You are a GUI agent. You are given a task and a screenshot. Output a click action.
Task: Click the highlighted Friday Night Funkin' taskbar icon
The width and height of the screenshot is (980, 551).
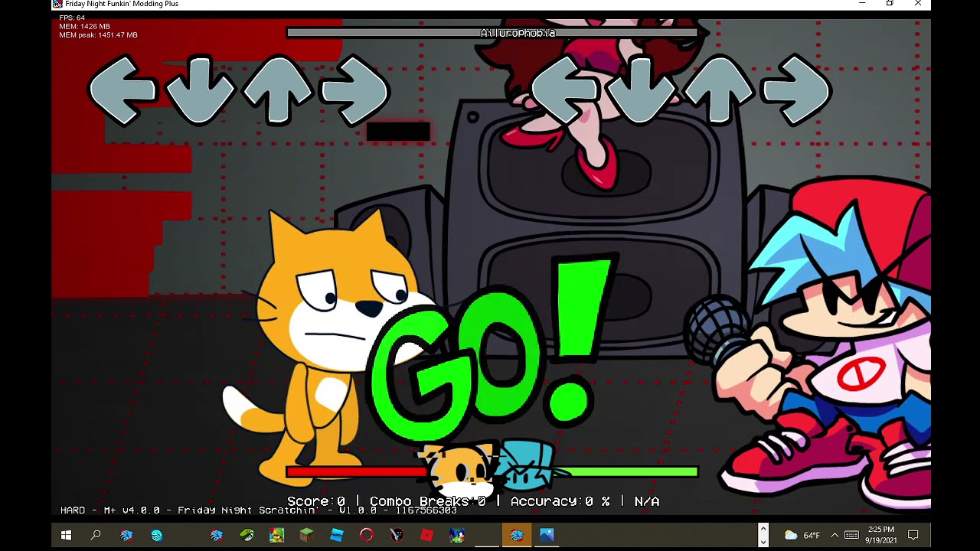517,535
